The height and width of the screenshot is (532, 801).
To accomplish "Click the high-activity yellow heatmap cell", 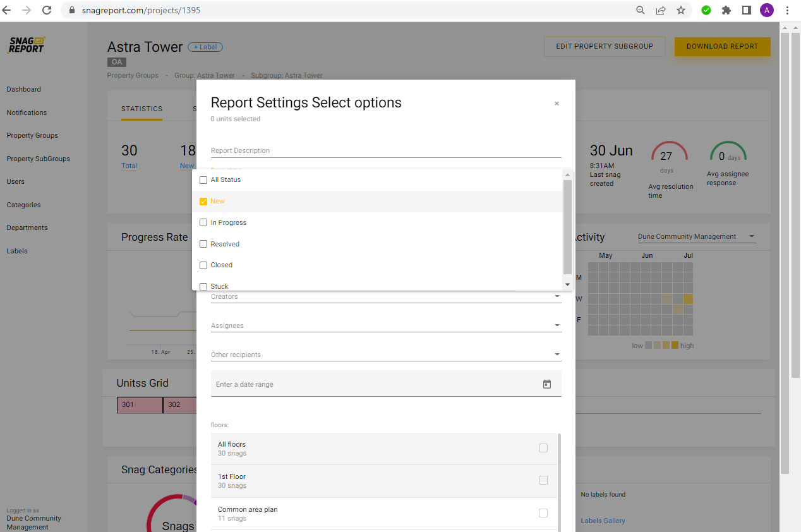I will pos(688,299).
